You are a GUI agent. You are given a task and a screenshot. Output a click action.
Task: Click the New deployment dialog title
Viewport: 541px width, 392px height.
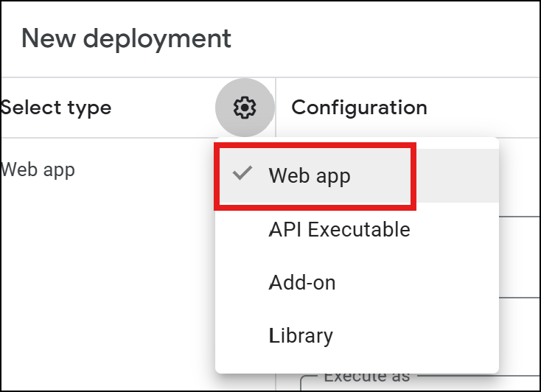(126, 38)
